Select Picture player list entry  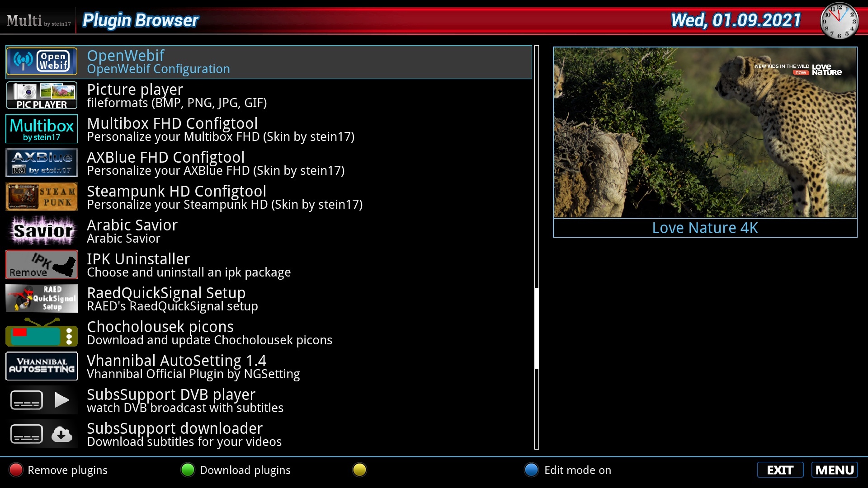(269, 96)
